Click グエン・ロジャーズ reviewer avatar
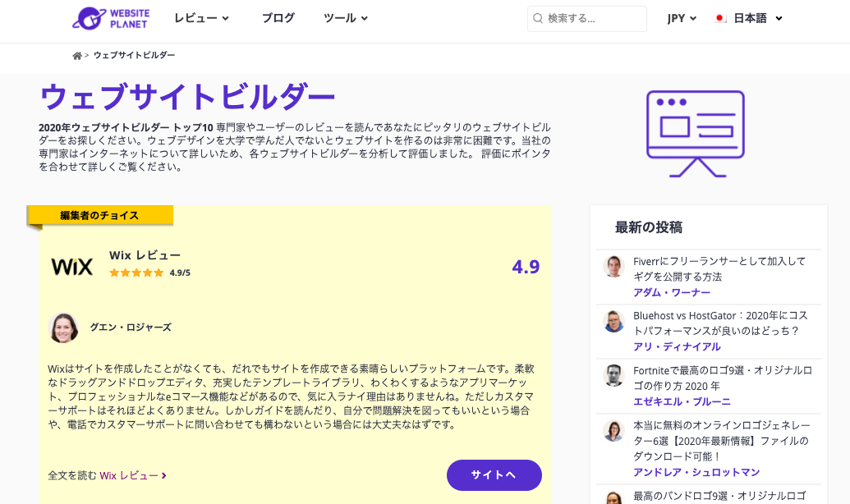 (63, 328)
